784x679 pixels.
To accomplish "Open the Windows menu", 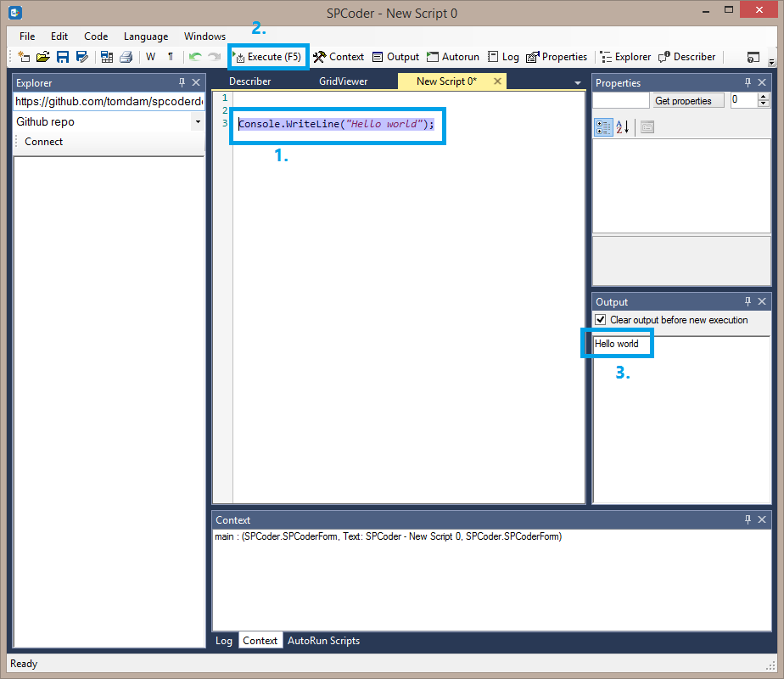I will pyautogui.click(x=204, y=36).
